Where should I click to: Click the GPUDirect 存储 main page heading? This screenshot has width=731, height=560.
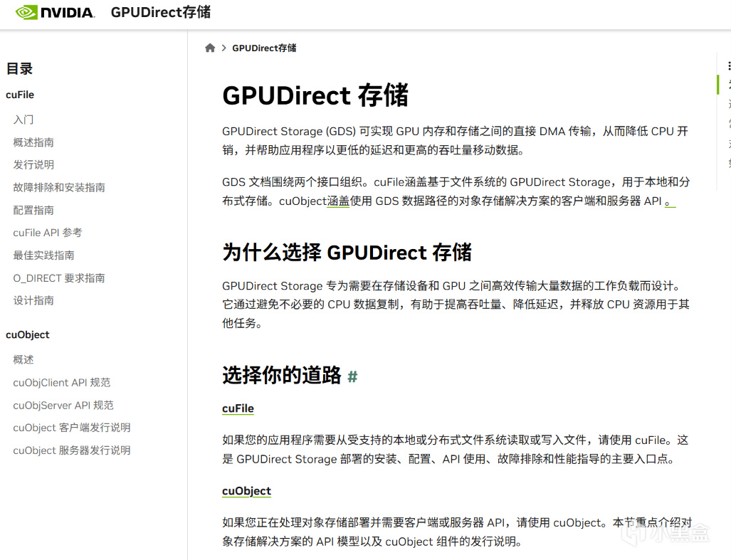click(315, 95)
